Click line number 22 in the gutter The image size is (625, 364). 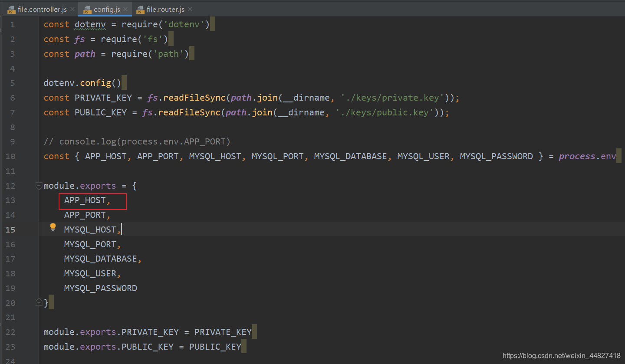click(10, 332)
